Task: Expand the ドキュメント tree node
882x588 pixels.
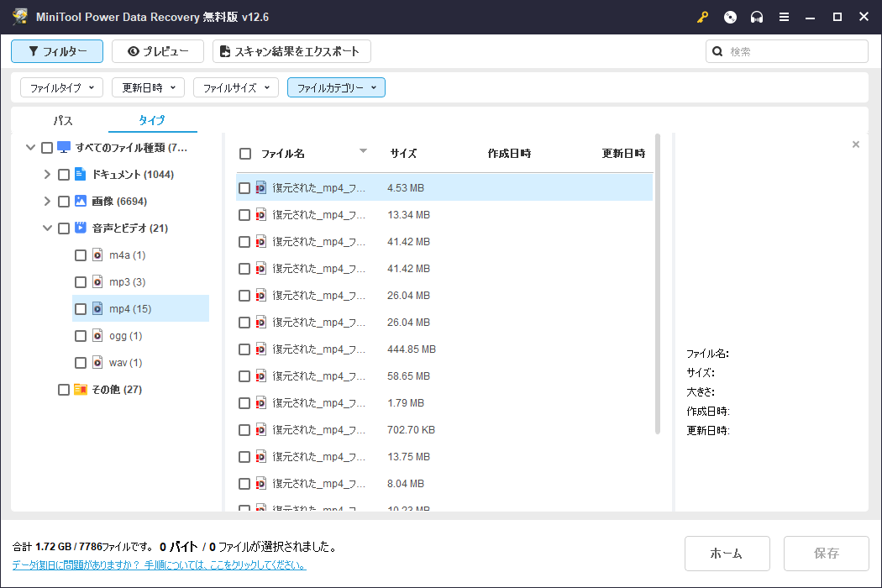Action: coord(47,175)
